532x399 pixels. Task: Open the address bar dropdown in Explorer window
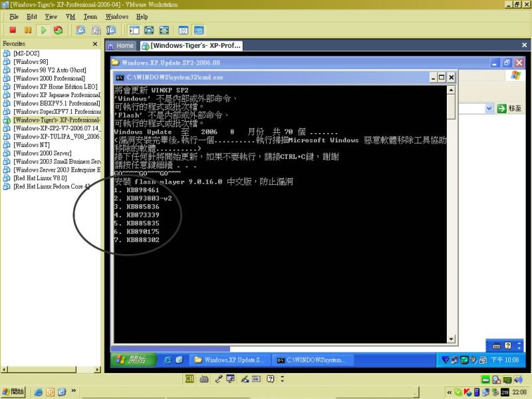489,108
